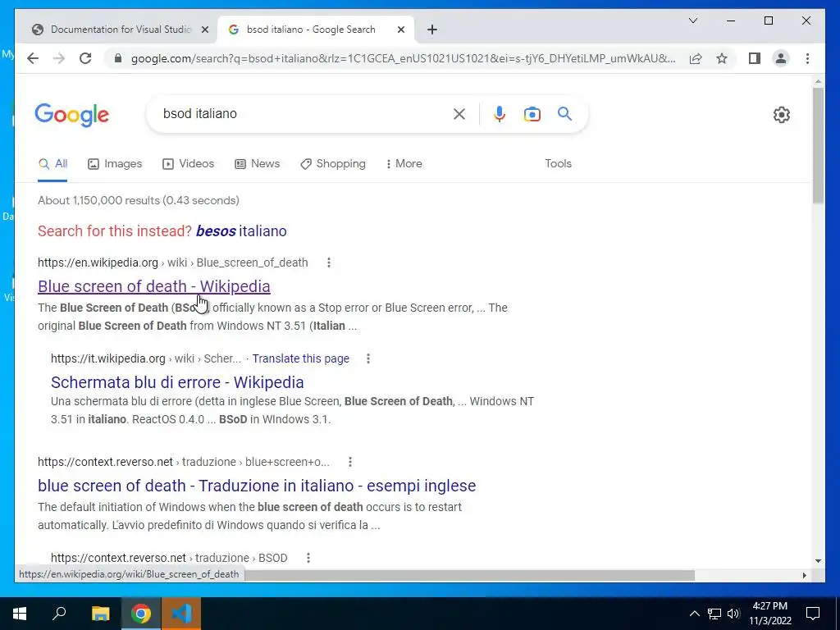Open the Google logo homepage link

pos(72,115)
